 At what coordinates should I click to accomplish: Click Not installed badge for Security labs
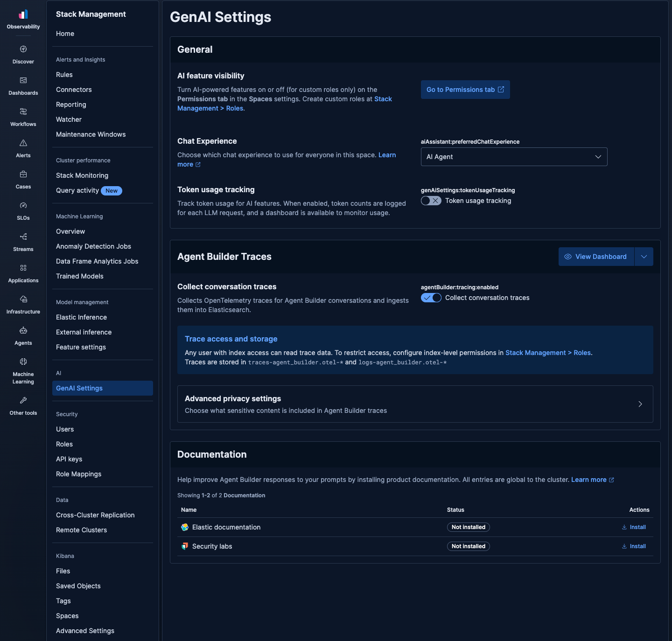click(469, 546)
